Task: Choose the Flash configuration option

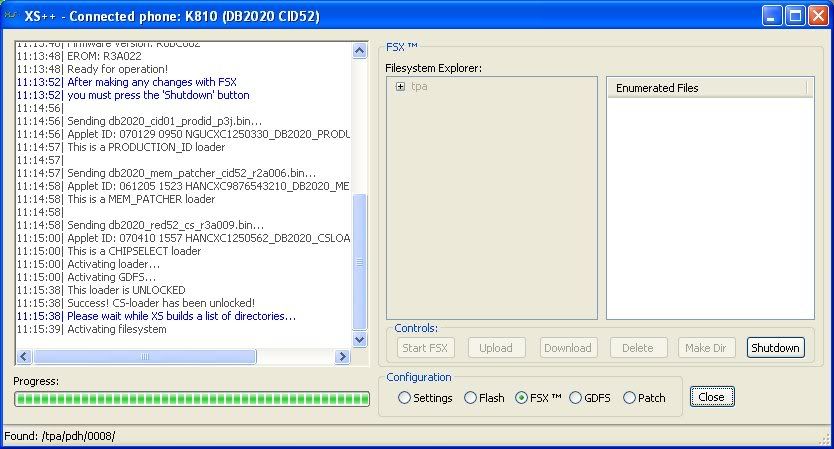Action: pyautogui.click(x=471, y=398)
